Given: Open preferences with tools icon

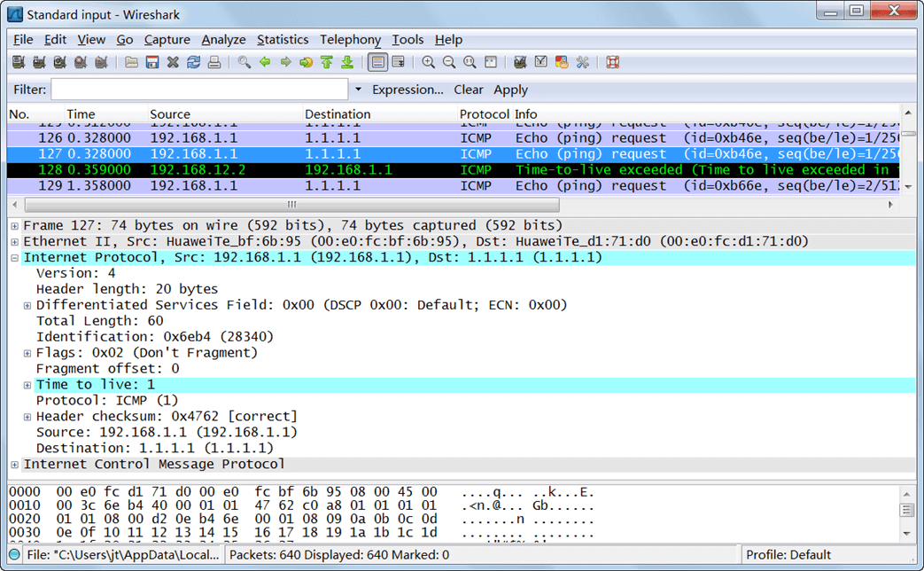Looking at the screenshot, I should 582,62.
